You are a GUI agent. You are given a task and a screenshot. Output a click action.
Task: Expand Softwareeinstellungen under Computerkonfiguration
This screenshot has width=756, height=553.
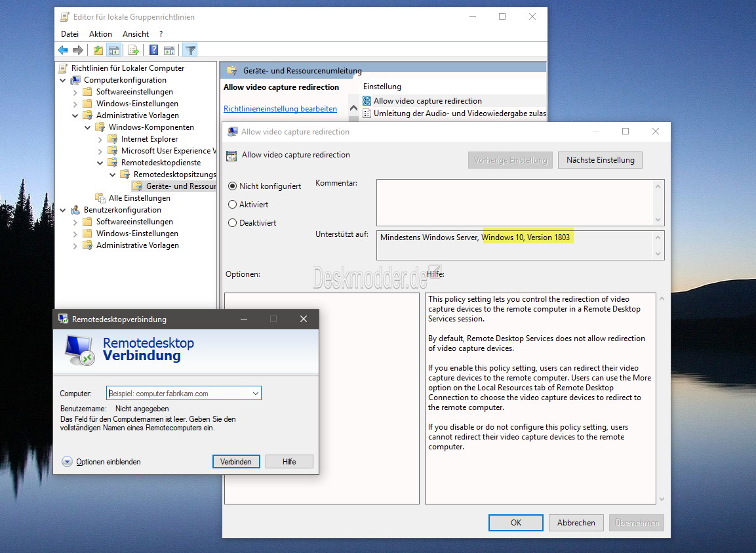point(75,92)
